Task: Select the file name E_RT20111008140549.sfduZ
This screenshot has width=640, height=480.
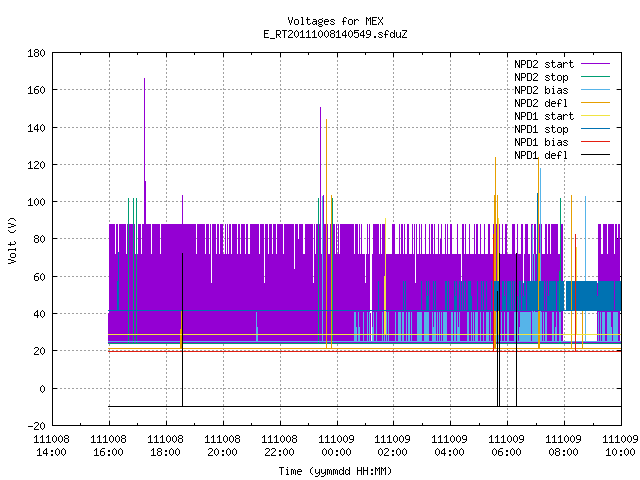Action: coord(335,34)
